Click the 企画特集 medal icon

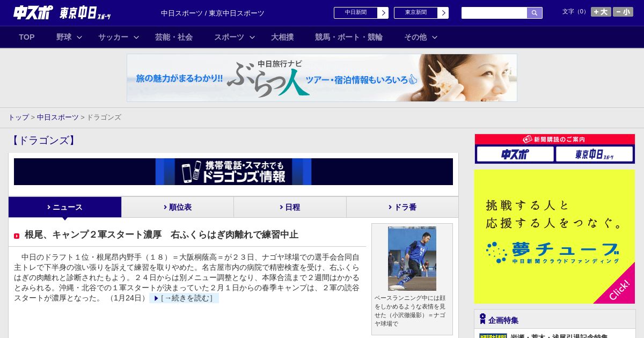(x=482, y=319)
